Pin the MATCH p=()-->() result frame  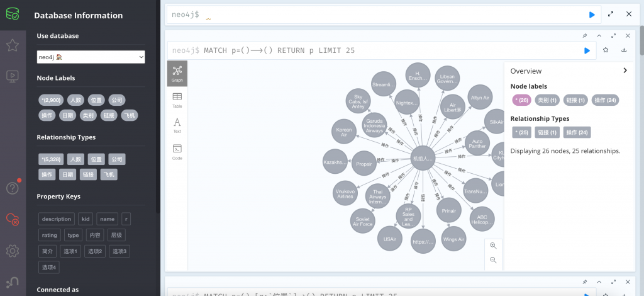pos(585,36)
